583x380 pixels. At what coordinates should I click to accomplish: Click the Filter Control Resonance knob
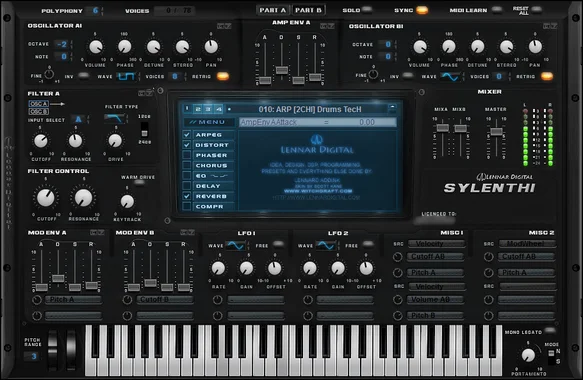coord(83,197)
